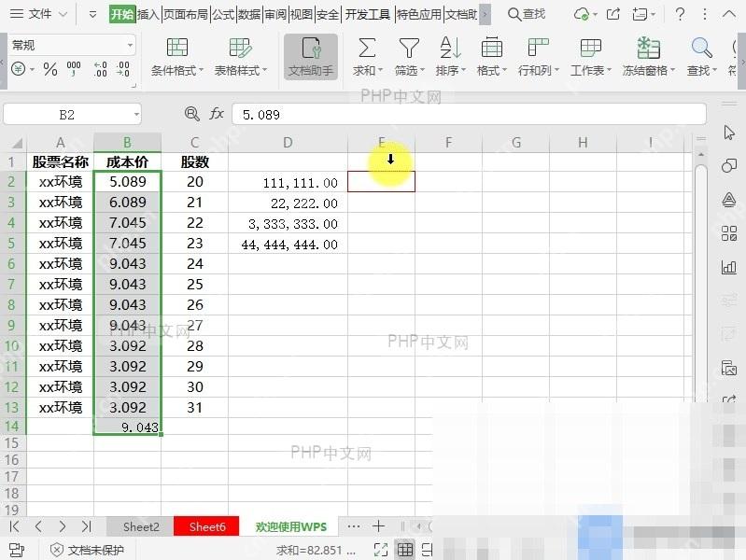746x560 pixels.
Task: Open the 视图 ribbon tab
Action: [302, 14]
